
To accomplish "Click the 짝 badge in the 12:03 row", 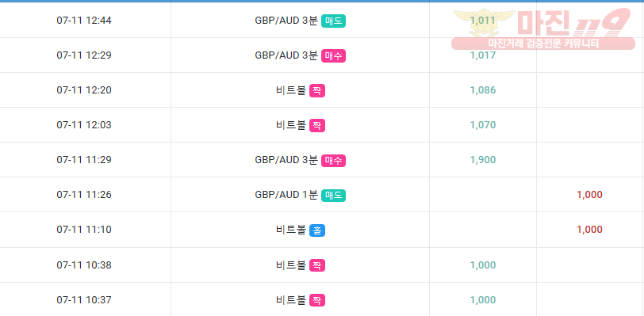I will 316,125.
